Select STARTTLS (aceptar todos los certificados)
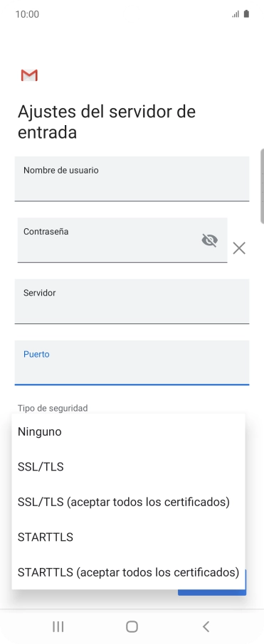Screen dimensions: 264x644 pos(128,571)
